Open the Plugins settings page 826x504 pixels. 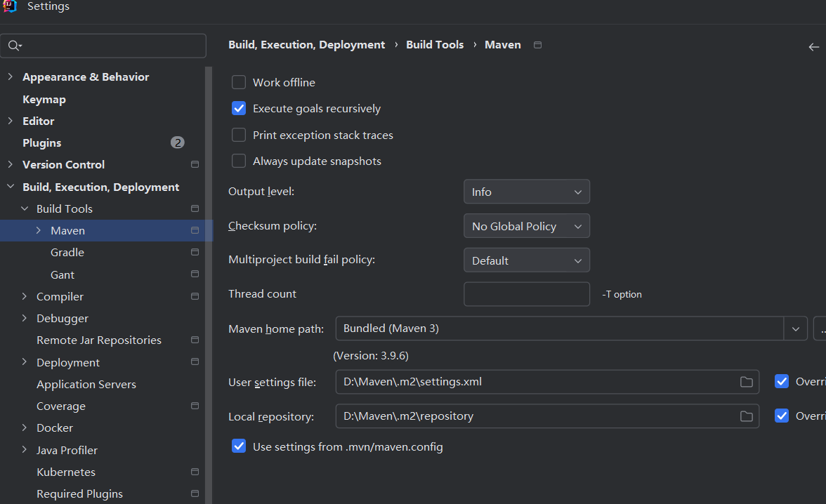coord(42,143)
